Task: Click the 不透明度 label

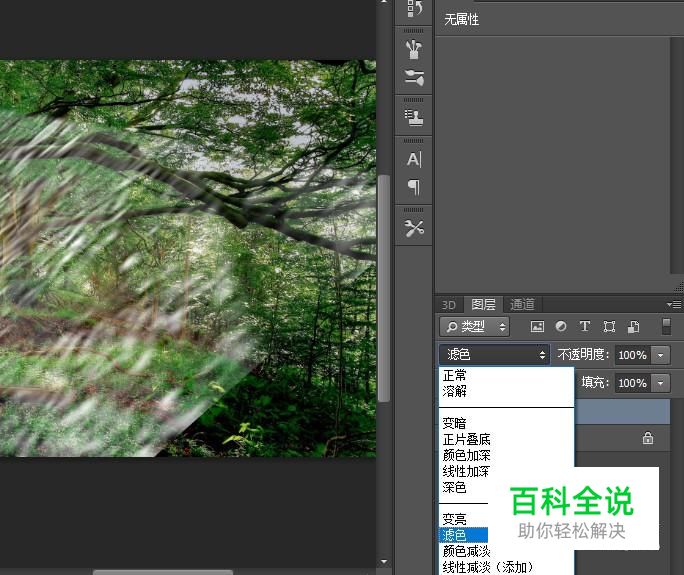Action: pos(582,354)
